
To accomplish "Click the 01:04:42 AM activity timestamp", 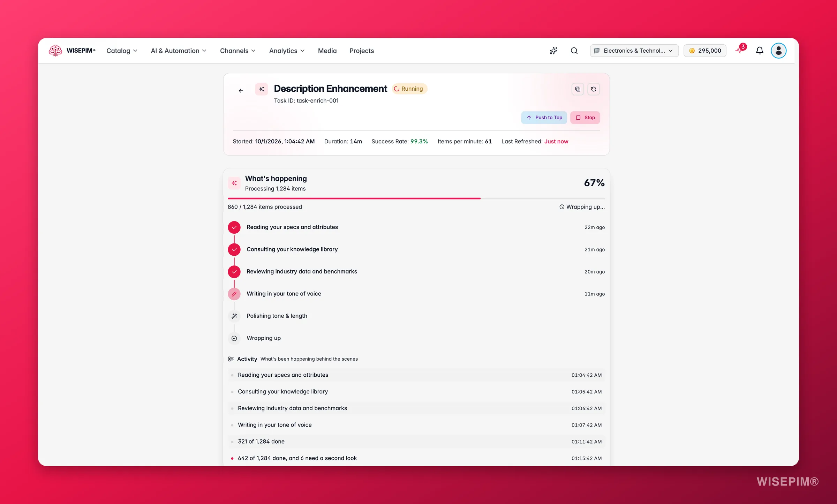I will (x=587, y=375).
